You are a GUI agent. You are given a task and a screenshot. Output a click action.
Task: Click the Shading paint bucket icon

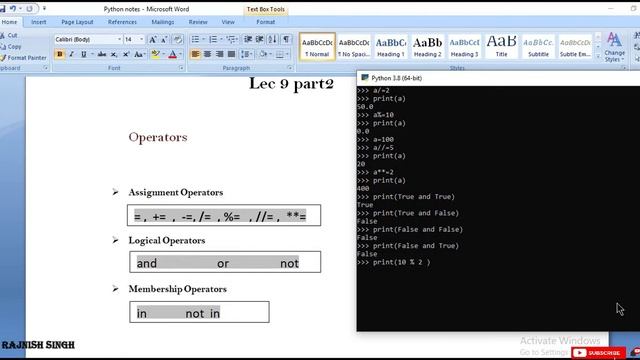pyautogui.click(x=263, y=54)
